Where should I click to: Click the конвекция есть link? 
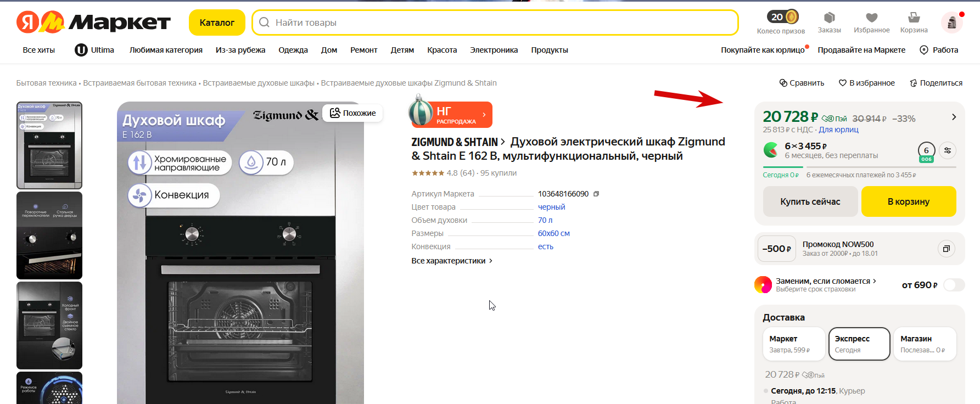tap(546, 246)
